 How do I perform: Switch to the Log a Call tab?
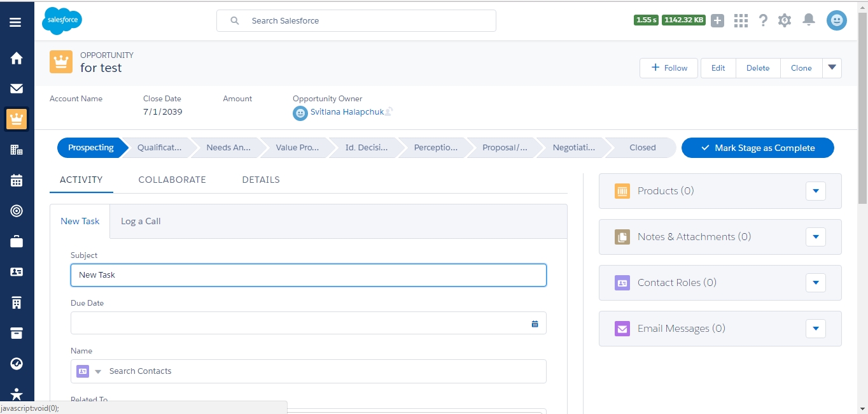click(x=141, y=222)
